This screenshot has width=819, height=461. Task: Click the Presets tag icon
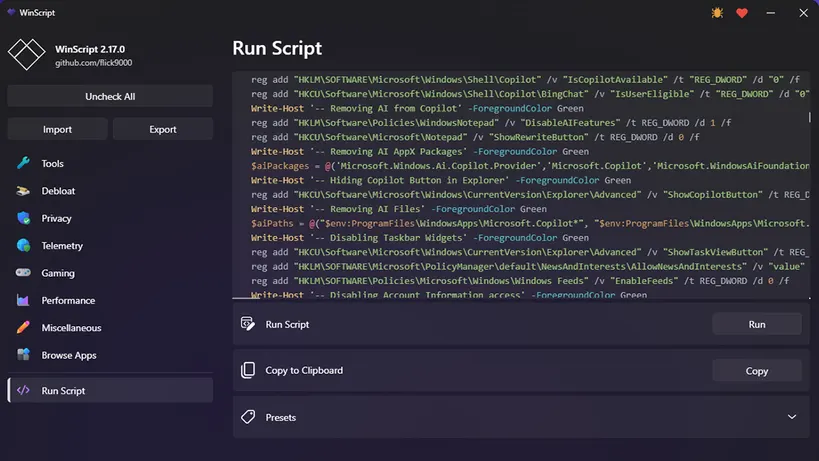coord(248,417)
